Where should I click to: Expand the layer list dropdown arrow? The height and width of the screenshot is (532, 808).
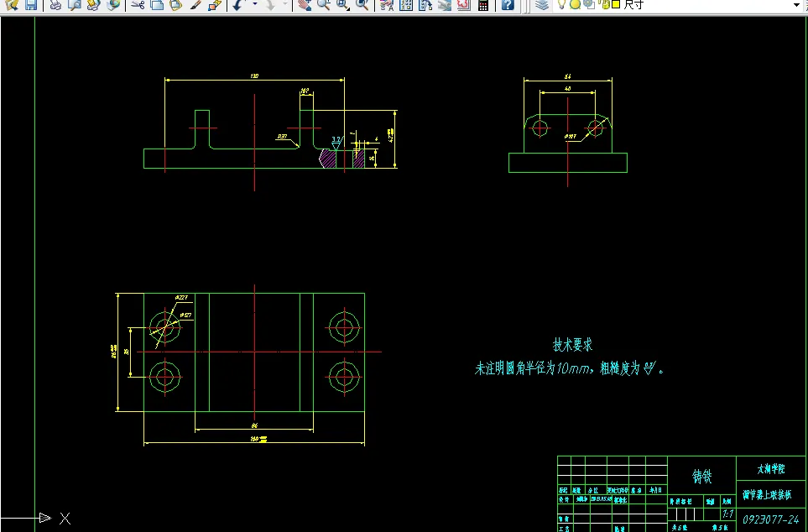point(796,5)
